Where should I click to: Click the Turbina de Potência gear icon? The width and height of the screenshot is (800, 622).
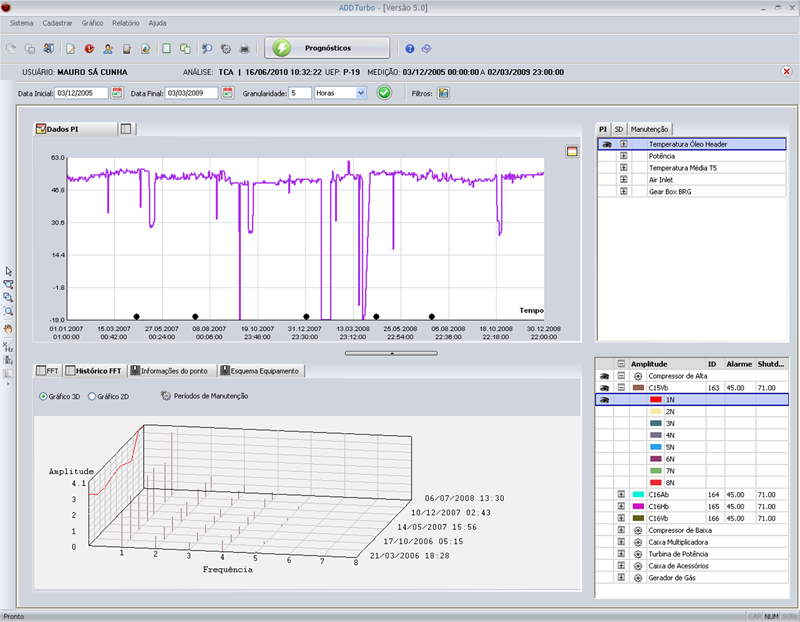point(638,554)
